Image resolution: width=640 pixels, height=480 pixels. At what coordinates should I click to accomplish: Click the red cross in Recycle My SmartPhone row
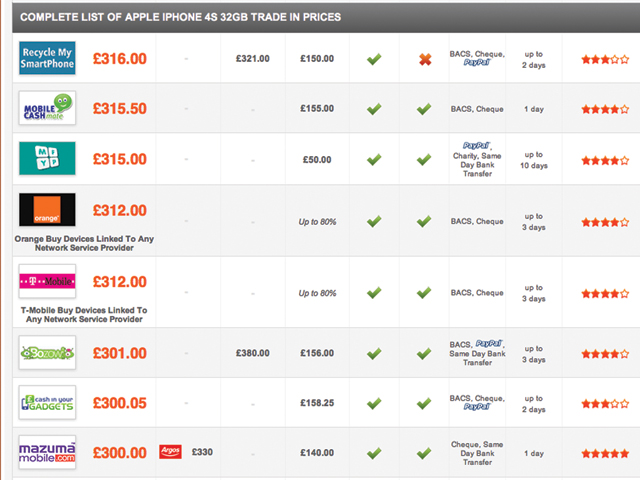pyautogui.click(x=425, y=60)
